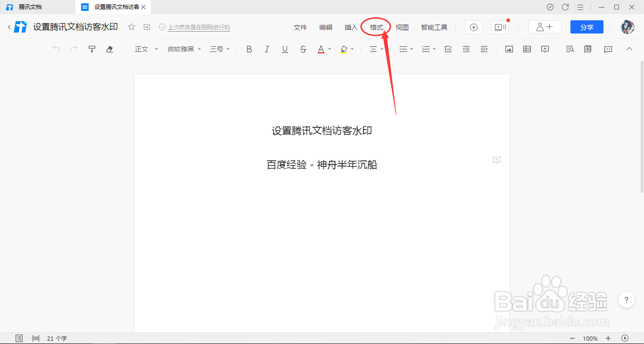Click the add collaborator person icon
The image size is (644, 344).
(x=545, y=27)
